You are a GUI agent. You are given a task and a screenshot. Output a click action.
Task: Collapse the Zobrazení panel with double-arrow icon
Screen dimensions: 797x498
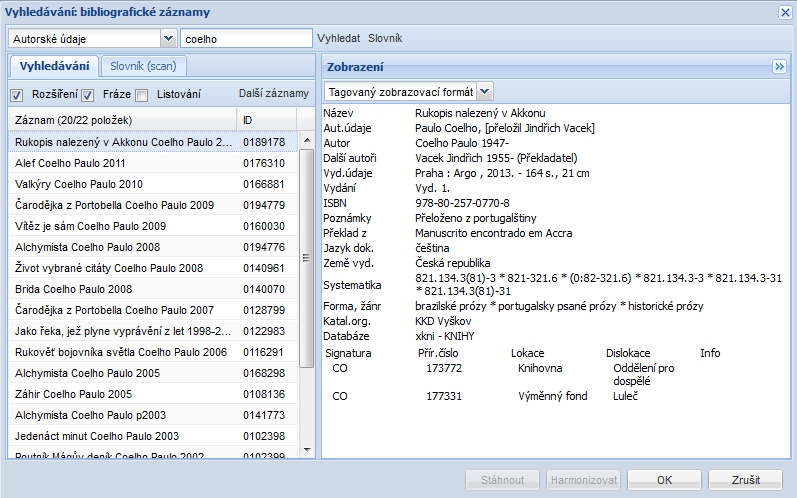tap(779, 66)
